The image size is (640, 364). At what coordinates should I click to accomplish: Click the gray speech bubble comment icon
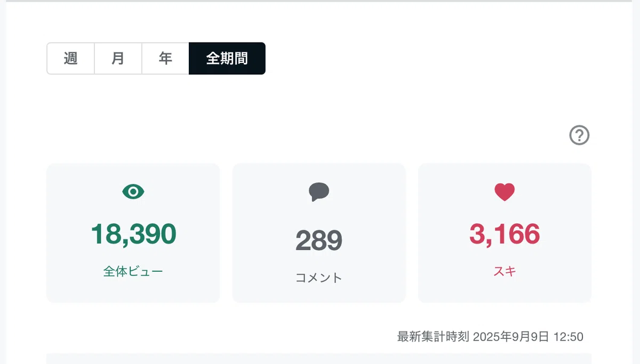tap(319, 192)
